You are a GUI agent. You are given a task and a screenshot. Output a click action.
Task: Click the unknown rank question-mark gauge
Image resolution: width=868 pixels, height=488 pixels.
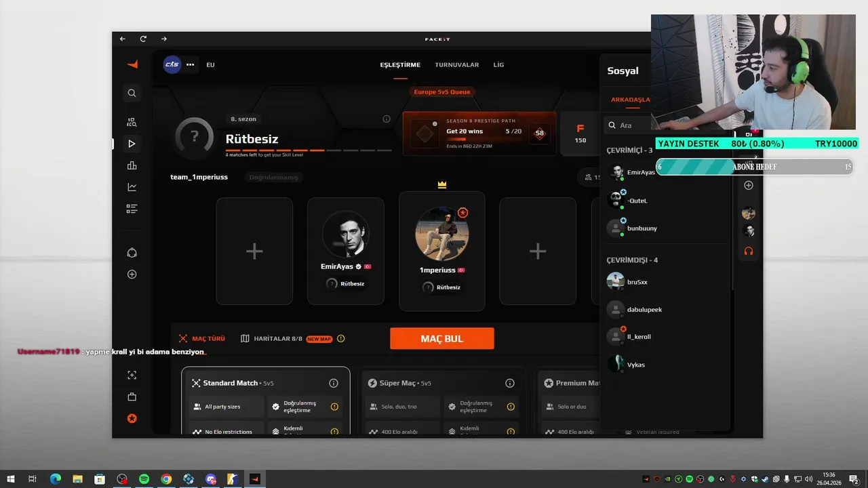195,137
